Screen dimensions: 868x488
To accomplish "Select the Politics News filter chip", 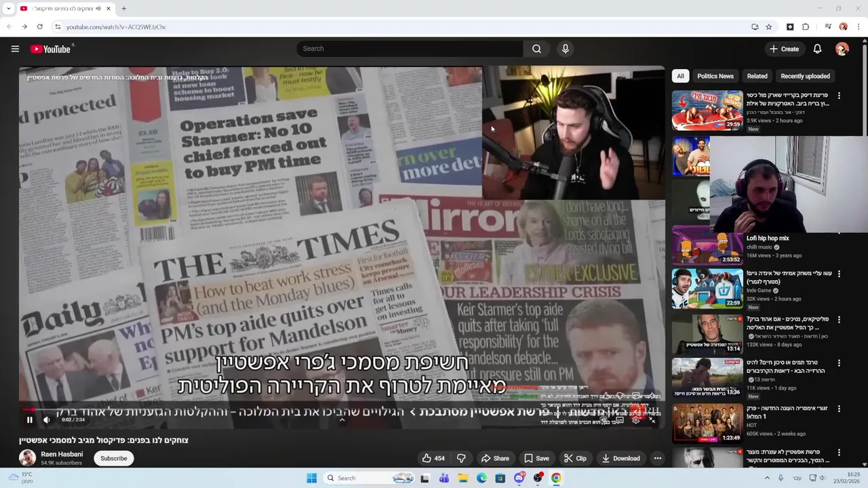I will [715, 76].
